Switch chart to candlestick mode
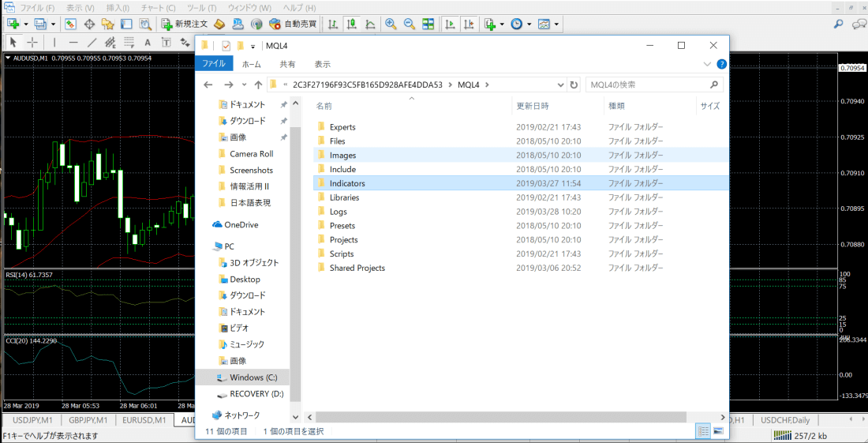 point(351,24)
